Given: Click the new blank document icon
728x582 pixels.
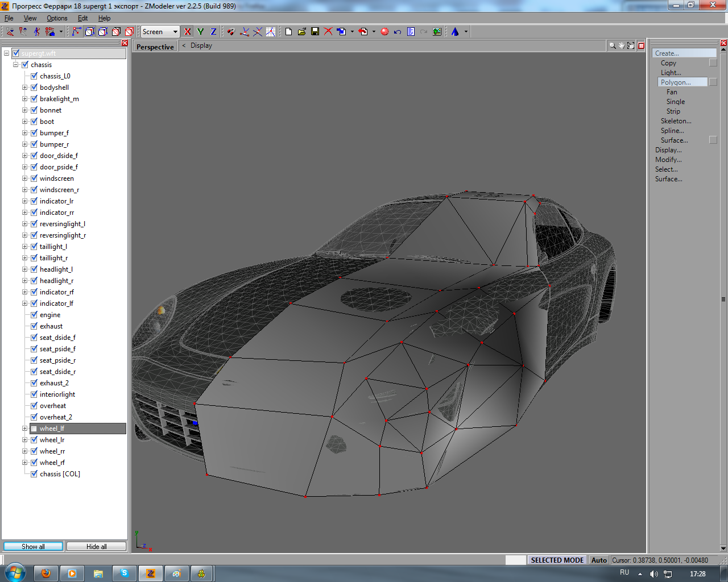Looking at the screenshot, I should (x=289, y=32).
